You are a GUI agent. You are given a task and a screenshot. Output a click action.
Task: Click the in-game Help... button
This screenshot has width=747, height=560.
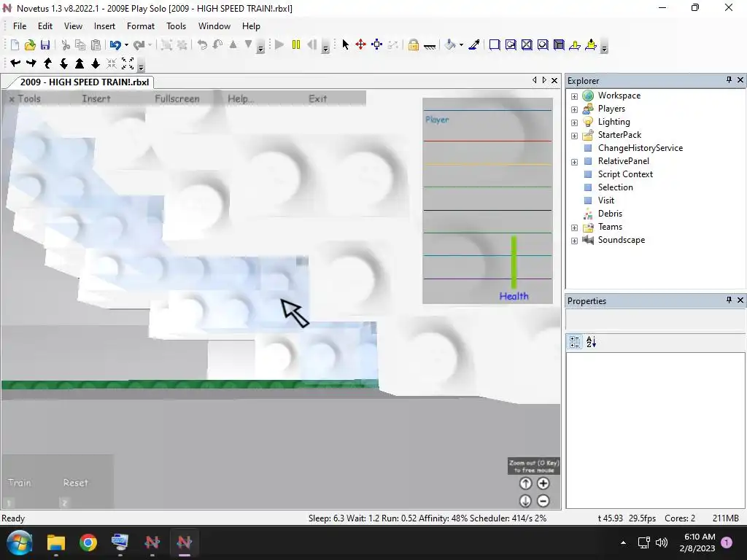pos(241,98)
